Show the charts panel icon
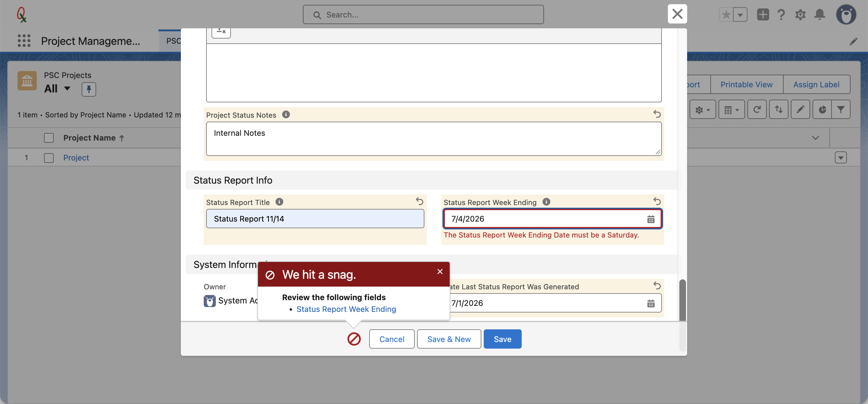868x404 pixels. coord(822,109)
